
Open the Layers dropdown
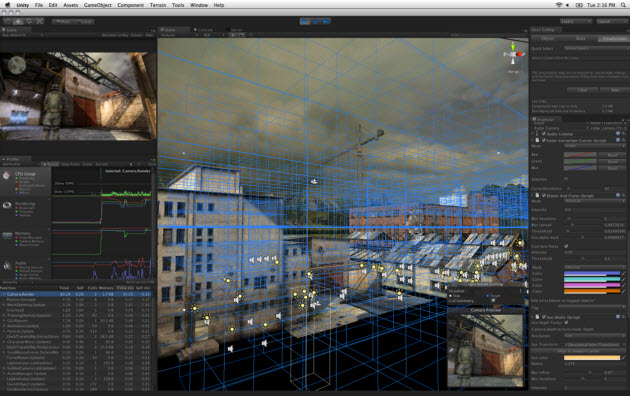click(576, 21)
